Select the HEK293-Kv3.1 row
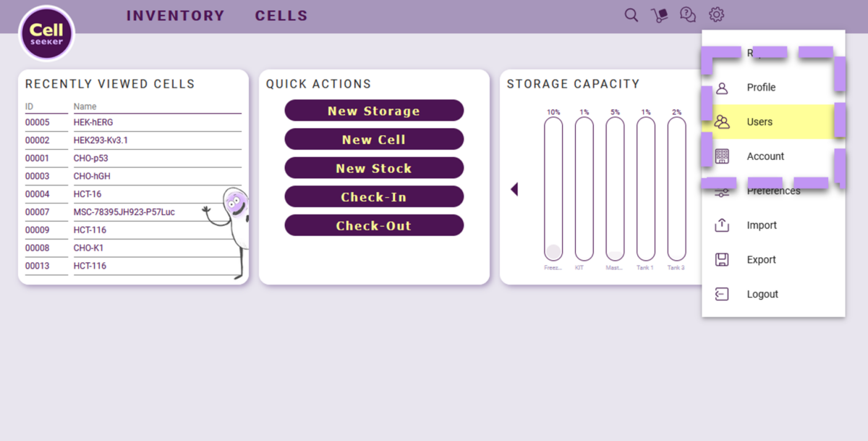 point(110,140)
